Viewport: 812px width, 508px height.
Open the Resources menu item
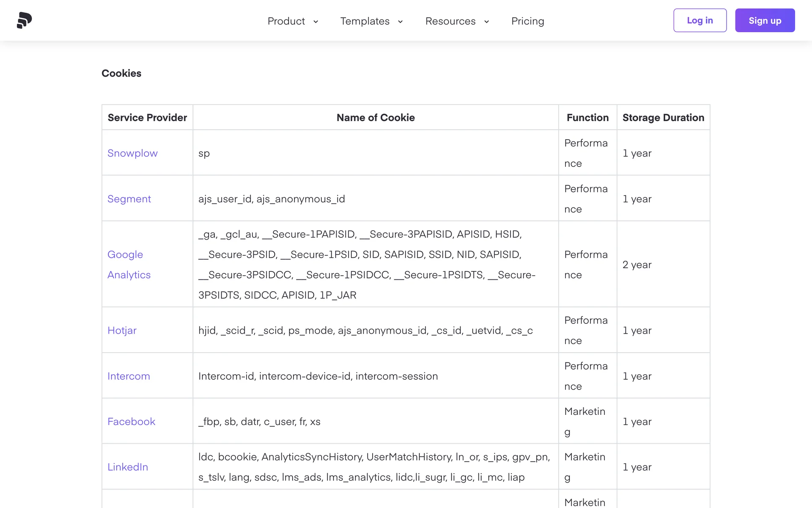[x=450, y=21]
